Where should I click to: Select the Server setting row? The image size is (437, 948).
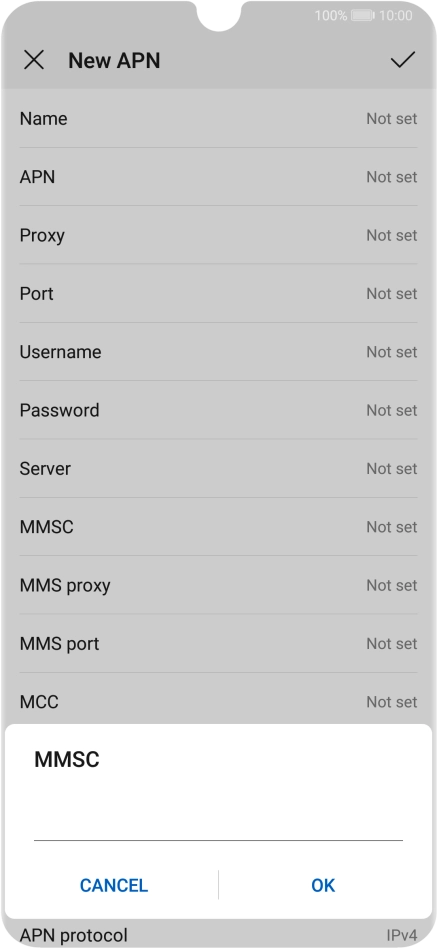(x=218, y=469)
